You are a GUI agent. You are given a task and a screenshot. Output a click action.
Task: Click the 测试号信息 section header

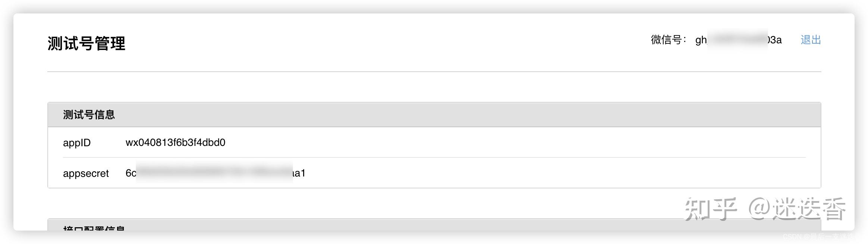(x=89, y=115)
